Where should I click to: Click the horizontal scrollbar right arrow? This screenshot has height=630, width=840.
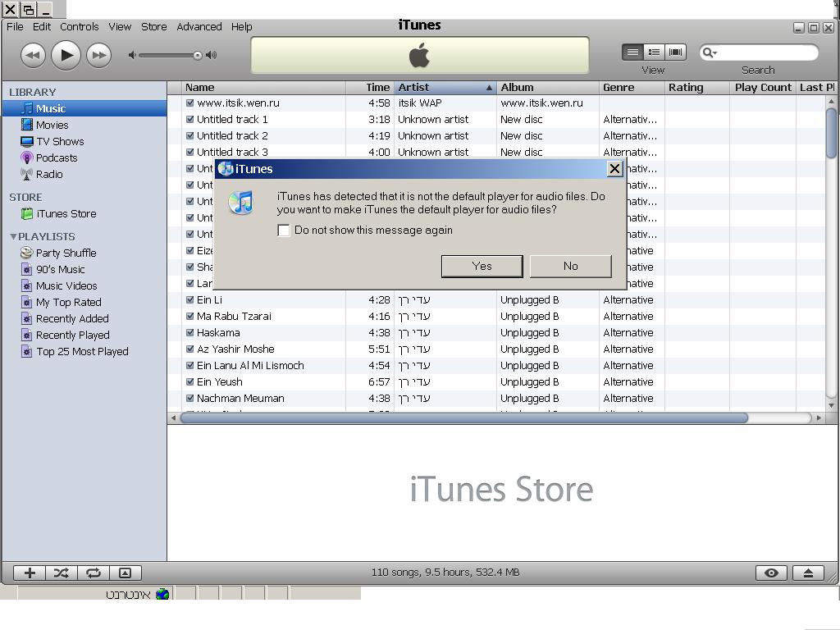819,418
